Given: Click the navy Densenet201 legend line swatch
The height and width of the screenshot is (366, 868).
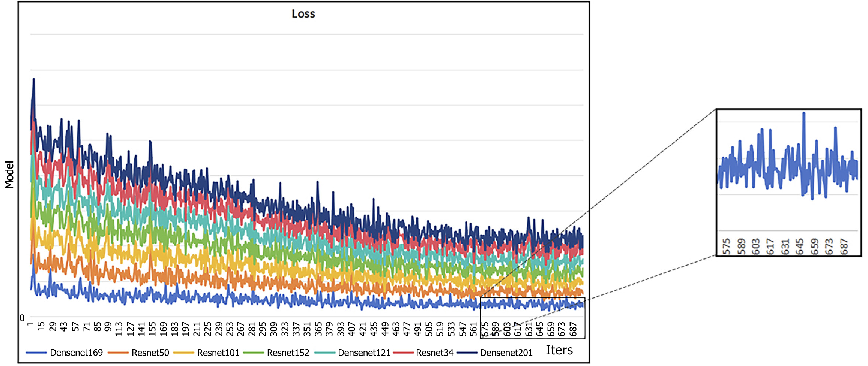Looking at the screenshot, I should click(467, 353).
